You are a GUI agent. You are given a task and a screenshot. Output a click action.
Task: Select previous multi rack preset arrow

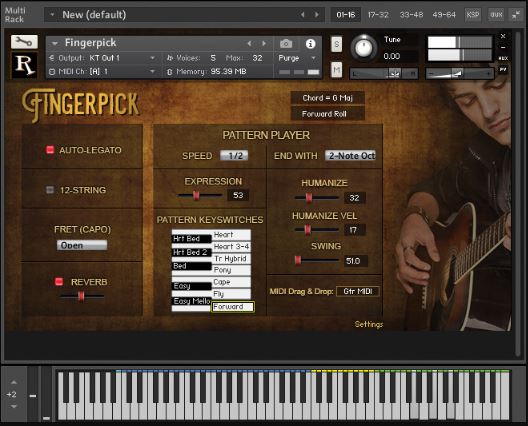(302, 14)
